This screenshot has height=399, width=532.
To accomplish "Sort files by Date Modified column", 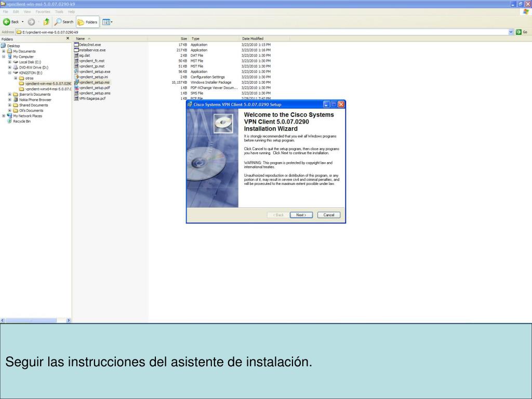I will (x=264, y=38).
